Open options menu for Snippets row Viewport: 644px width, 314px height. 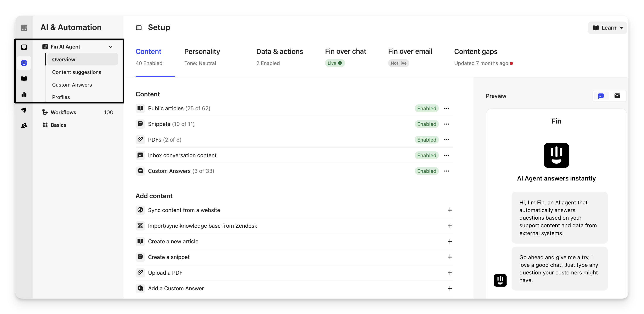point(447,124)
